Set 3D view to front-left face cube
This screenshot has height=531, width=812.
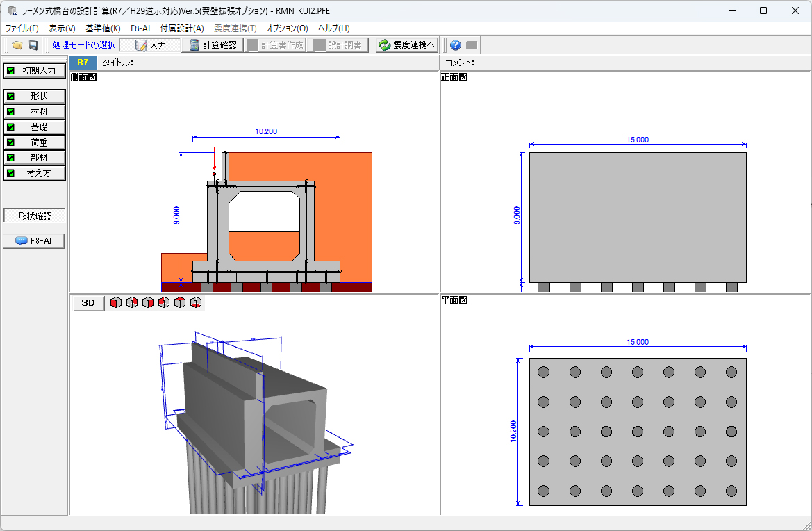click(x=116, y=302)
